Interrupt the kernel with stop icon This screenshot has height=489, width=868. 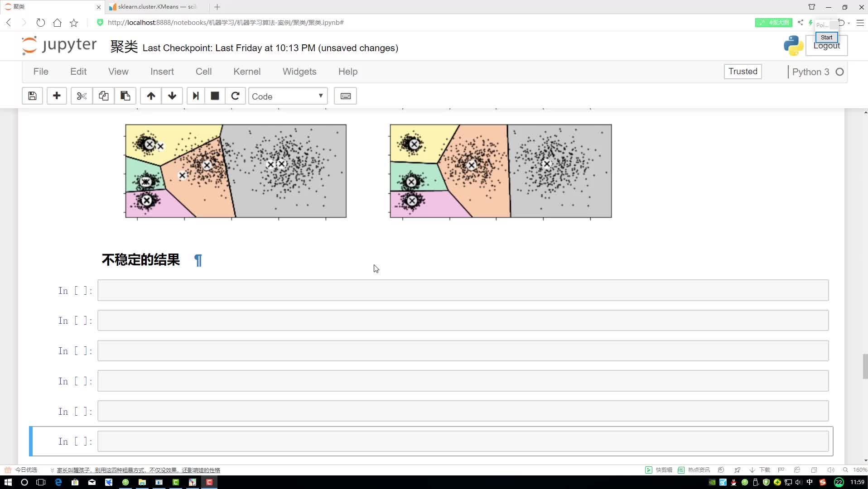(x=215, y=96)
